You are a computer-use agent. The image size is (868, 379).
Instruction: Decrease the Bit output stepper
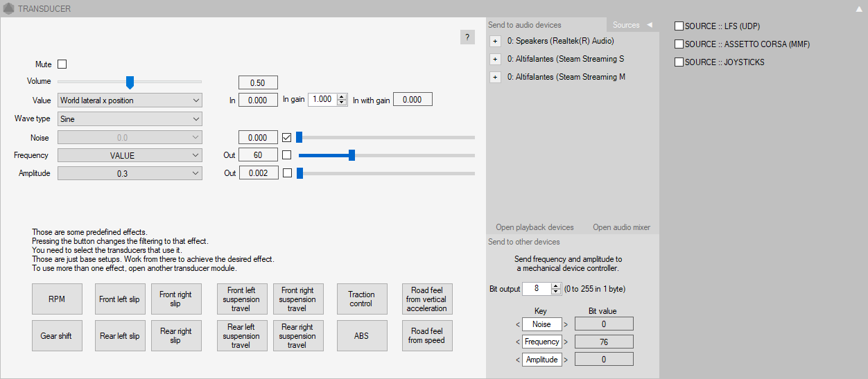coord(556,292)
